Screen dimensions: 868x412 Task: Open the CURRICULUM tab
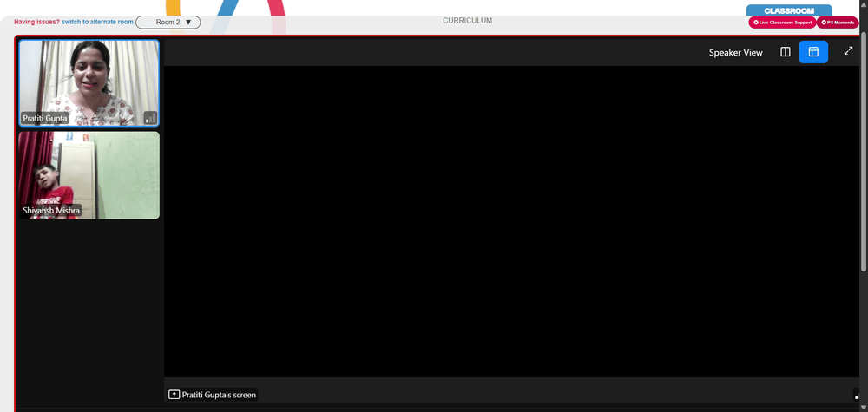467,21
